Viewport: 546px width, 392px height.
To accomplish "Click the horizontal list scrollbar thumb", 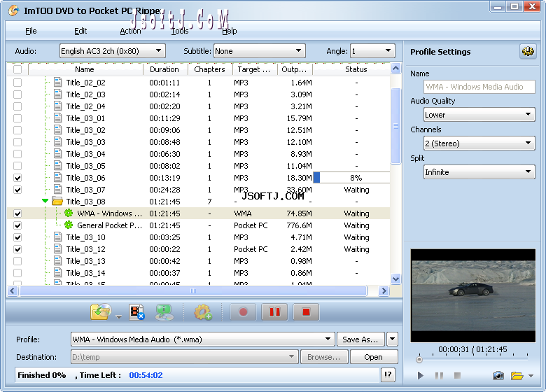I will point(193,290).
